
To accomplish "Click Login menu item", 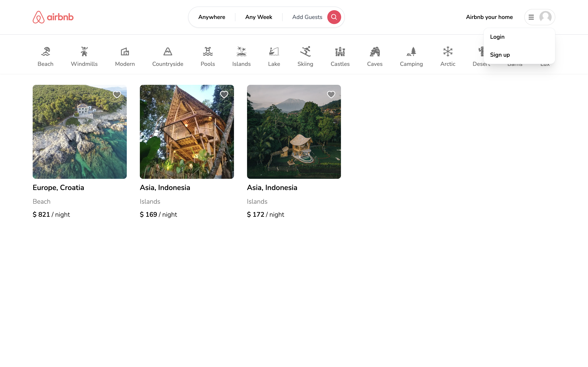I will tap(497, 37).
